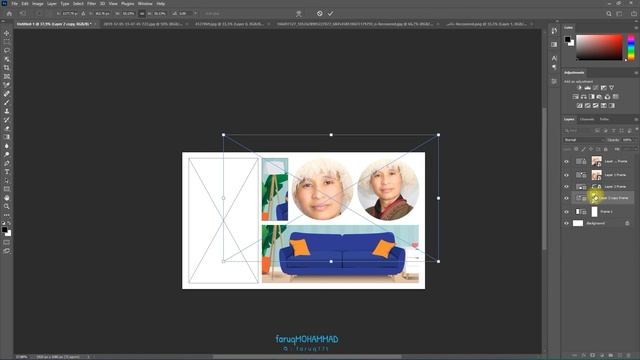Click the Share button at top right
This screenshot has width=640, height=360.
pyautogui.click(x=633, y=13)
